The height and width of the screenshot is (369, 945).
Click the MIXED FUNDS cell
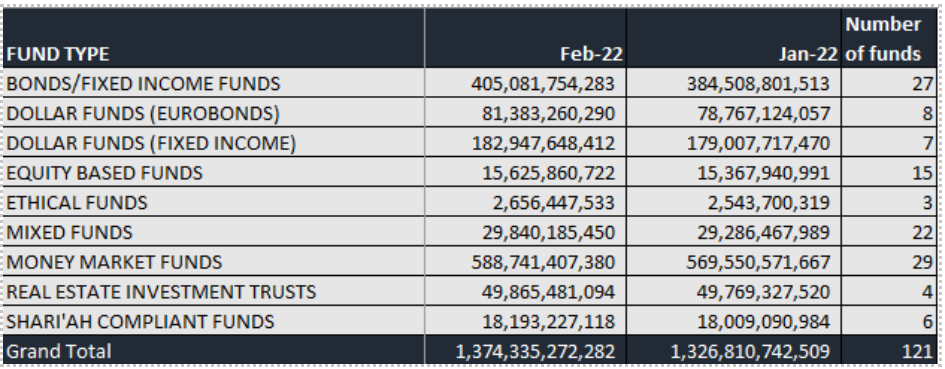click(214, 231)
